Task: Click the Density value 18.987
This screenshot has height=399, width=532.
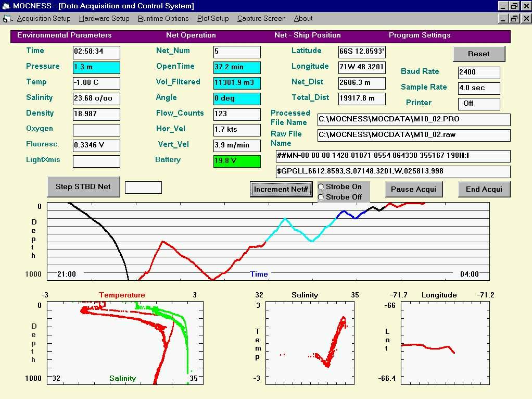Action: tap(96, 115)
